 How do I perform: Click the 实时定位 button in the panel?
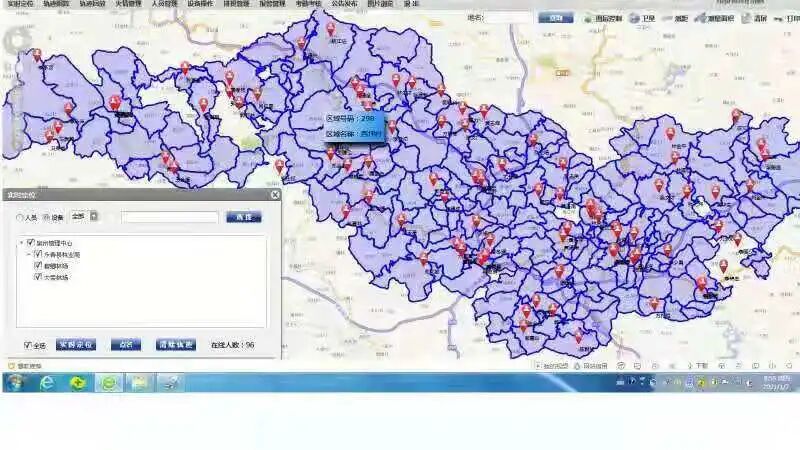click(76, 345)
